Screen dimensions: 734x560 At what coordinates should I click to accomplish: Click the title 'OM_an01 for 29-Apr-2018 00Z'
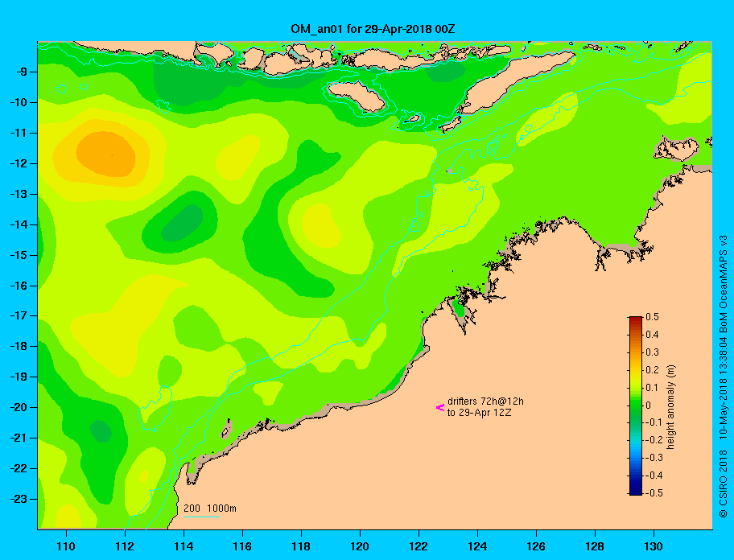pyautogui.click(x=373, y=29)
